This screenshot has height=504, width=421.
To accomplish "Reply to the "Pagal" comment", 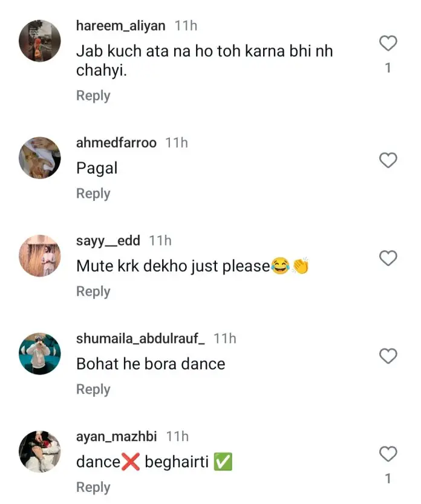I will tap(93, 194).
